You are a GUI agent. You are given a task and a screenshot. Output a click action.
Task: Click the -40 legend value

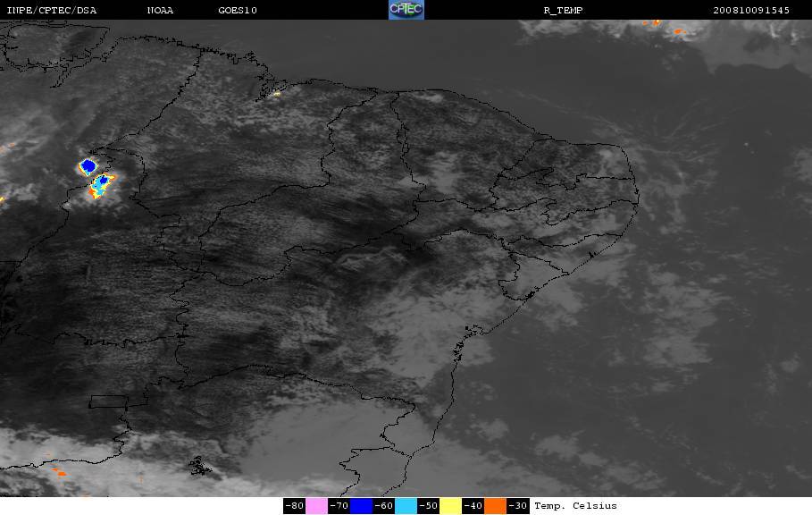tap(473, 506)
